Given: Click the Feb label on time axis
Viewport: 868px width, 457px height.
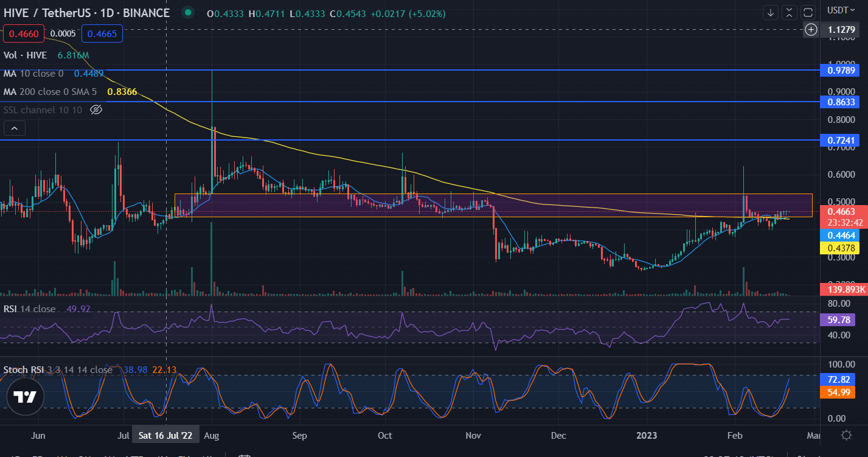Looking at the screenshot, I should [x=735, y=436].
